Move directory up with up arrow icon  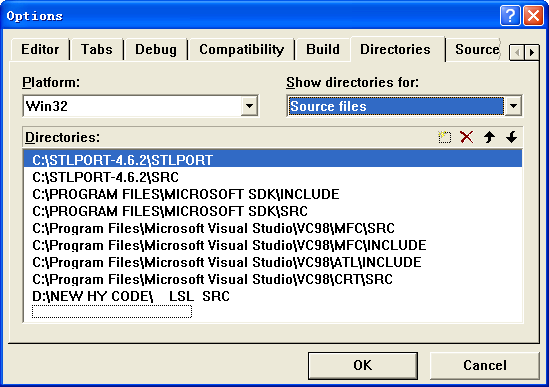click(x=489, y=137)
